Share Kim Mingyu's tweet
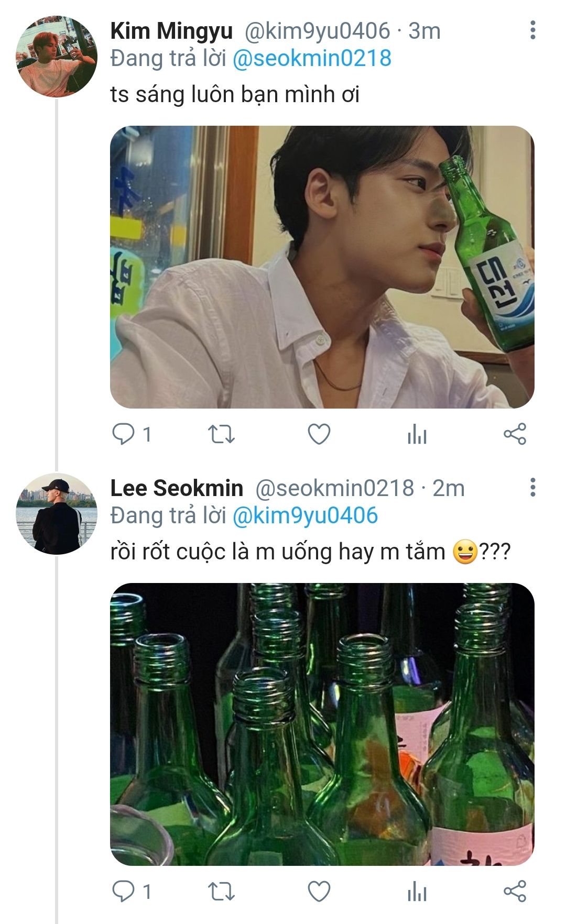This screenshot has height=924, width=566. pyautogui.click(x=515, y=434)
